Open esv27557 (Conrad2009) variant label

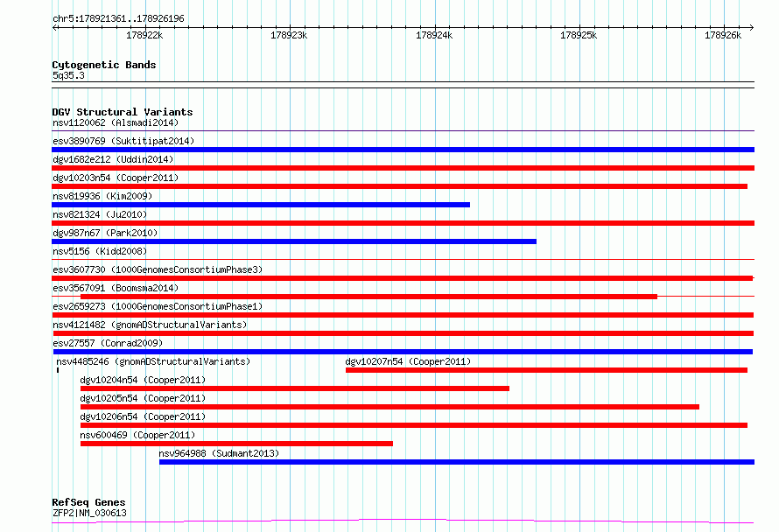[108, 343]
